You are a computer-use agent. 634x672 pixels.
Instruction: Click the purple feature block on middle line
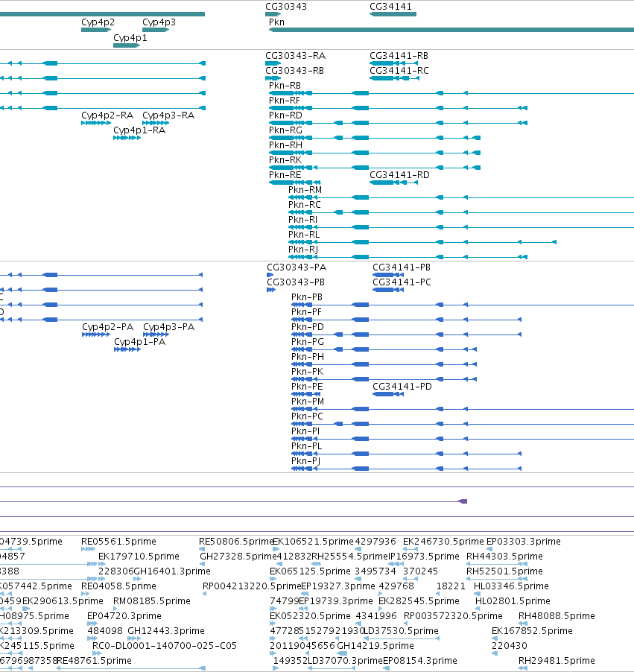point(463,501)
